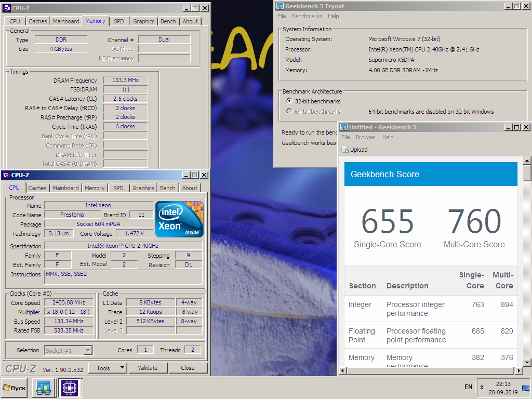
Task: Open the Tools dropdown arrow
Action: [x=123, y=368]
